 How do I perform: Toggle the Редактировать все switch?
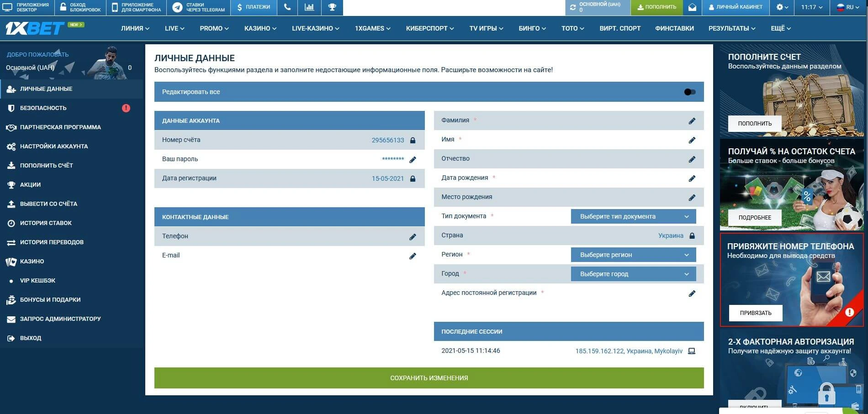pos(690,92)
